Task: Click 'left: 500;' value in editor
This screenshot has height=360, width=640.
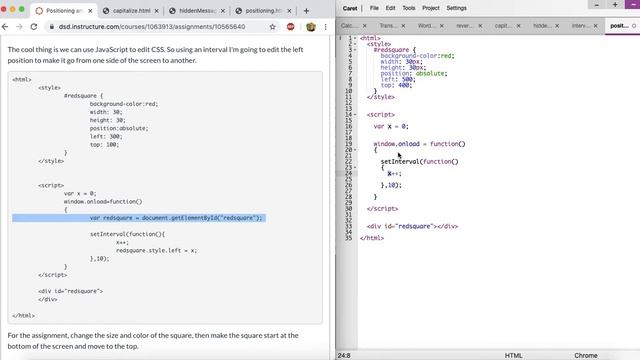Action: click(398, 79)
